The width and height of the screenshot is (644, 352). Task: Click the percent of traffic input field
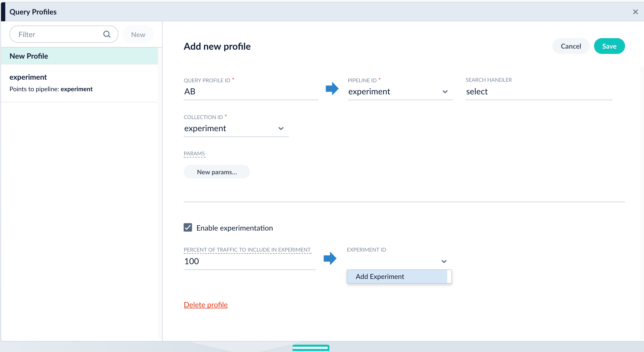click(249, 261)
